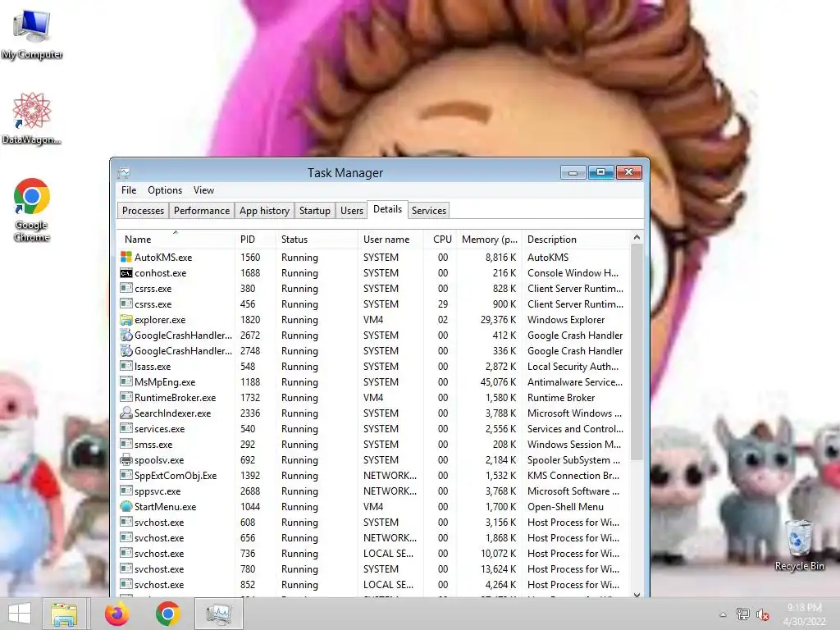Launch Google Chrome from the desktop
Viewport: 840px width, 630px height.
[x=32, y=209]
